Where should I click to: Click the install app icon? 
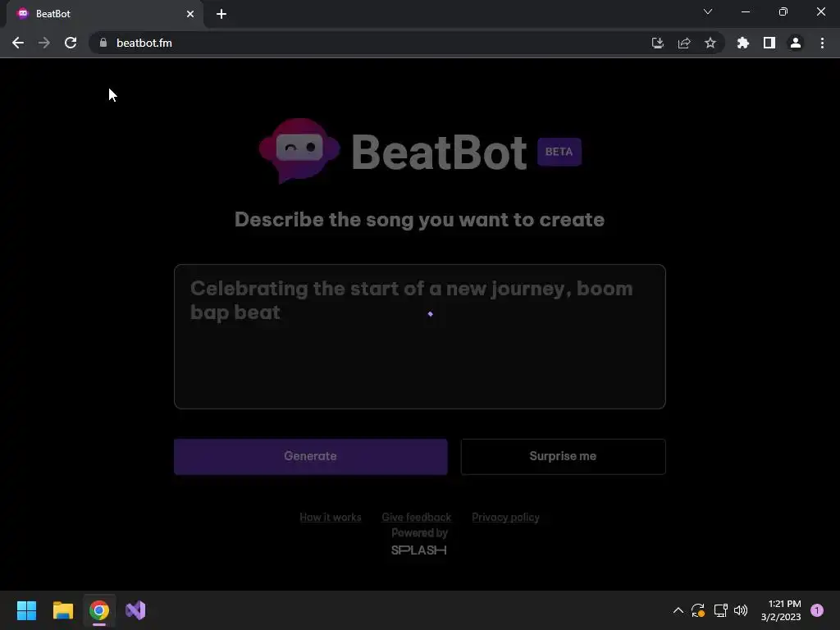(x=657, y=43)
